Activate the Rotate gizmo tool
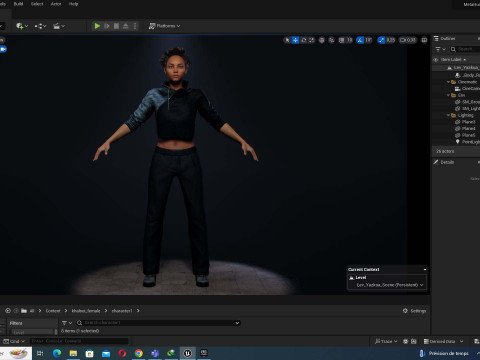 [x=304, y=40]
